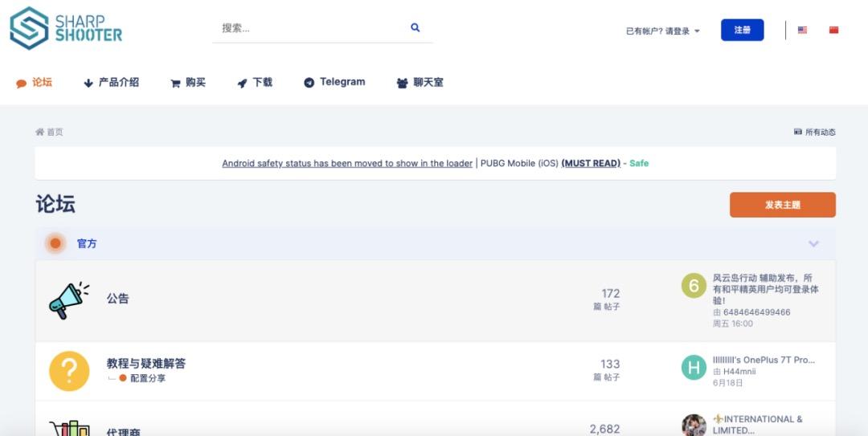Collapse the 官方 section chevron

(813, 243)
